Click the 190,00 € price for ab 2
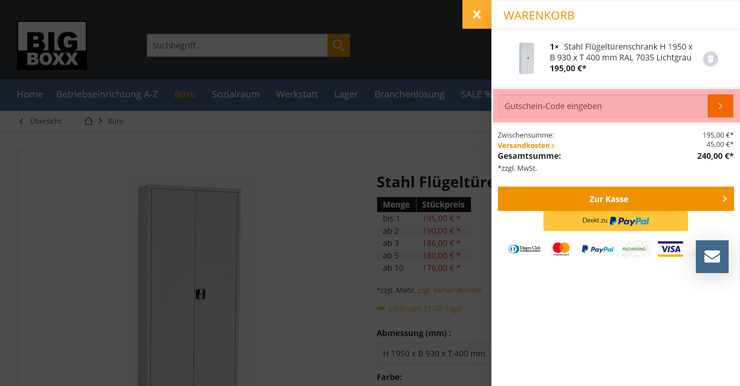Screen dimensions: 740x386 [441, 231]
